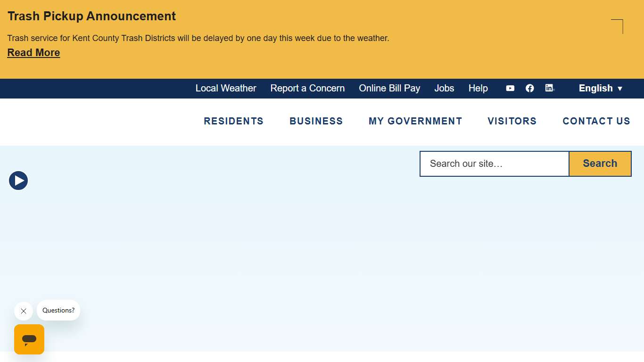This screenshot has width=644, height=362.
Task: Open the orange chat widget
Action: point(29,339)
